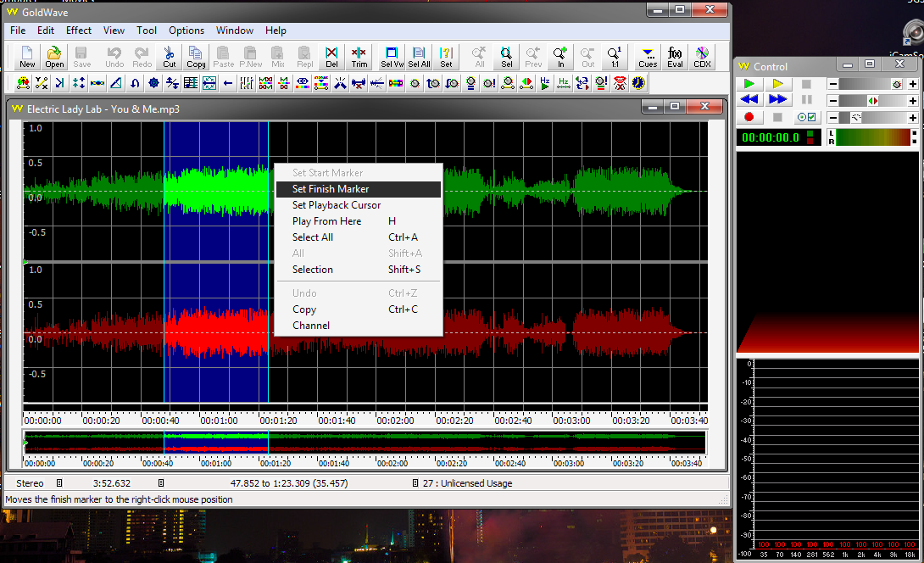This screenshot has width=924, height=563.
Task: Click the left arrow effect icon
Action: [228, 83]
